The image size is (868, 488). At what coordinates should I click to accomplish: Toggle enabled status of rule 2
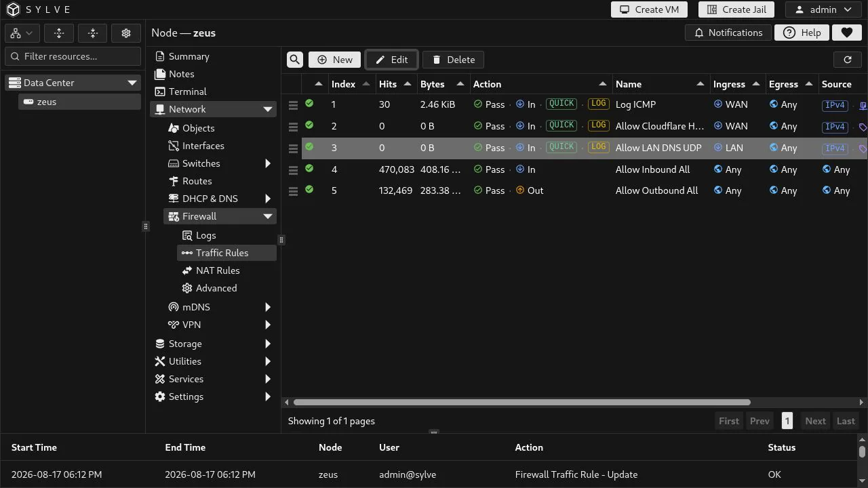(309, 125)
